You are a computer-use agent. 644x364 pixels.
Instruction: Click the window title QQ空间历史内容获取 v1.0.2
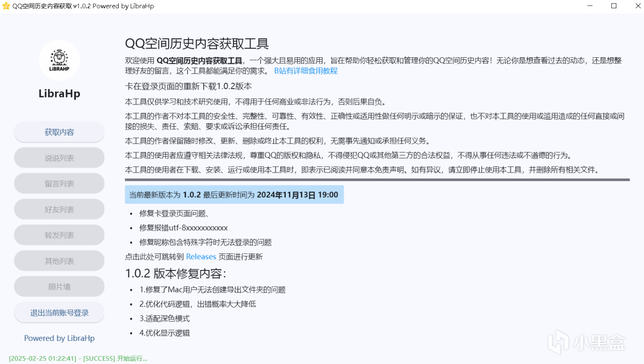click(x=83, y=6)
